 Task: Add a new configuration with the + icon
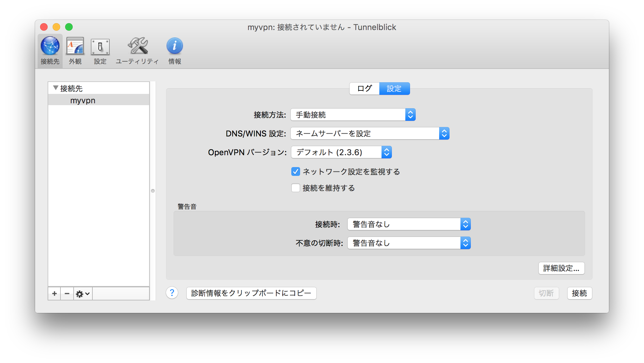pos(54,293)
